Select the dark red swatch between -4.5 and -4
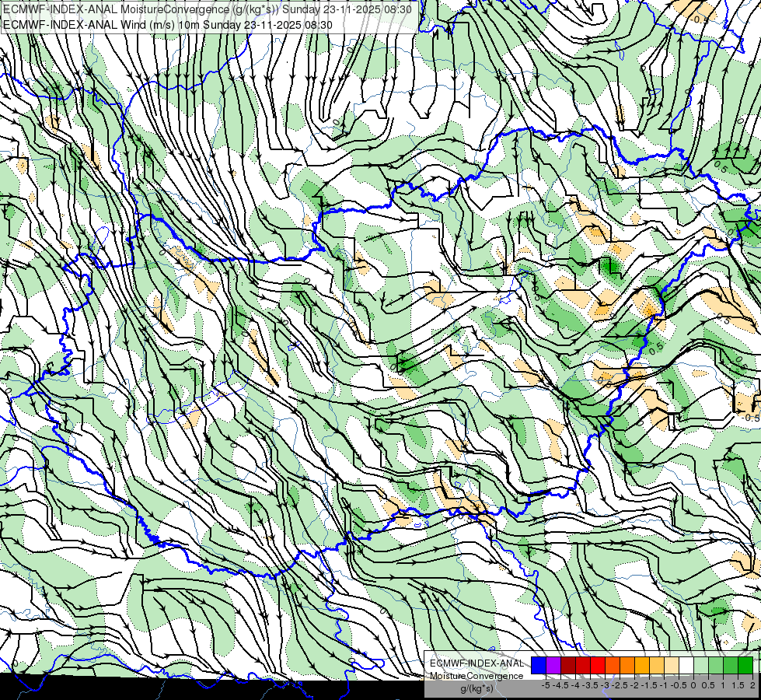The image size is (761, 700). click(568, 665)
